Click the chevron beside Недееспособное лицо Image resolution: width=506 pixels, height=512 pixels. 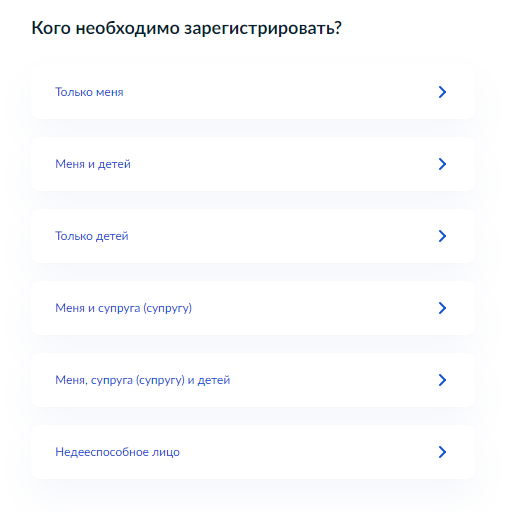[x=442, y=452]
